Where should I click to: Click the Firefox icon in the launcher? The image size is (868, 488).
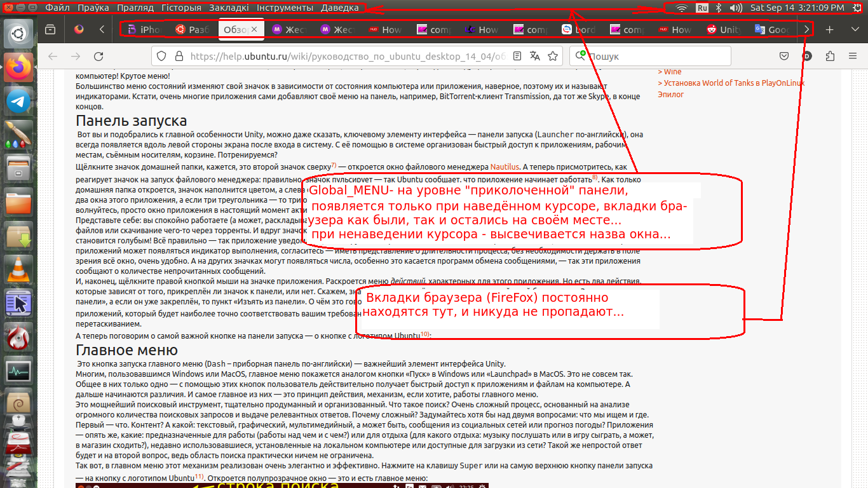[x=19, y=67]
